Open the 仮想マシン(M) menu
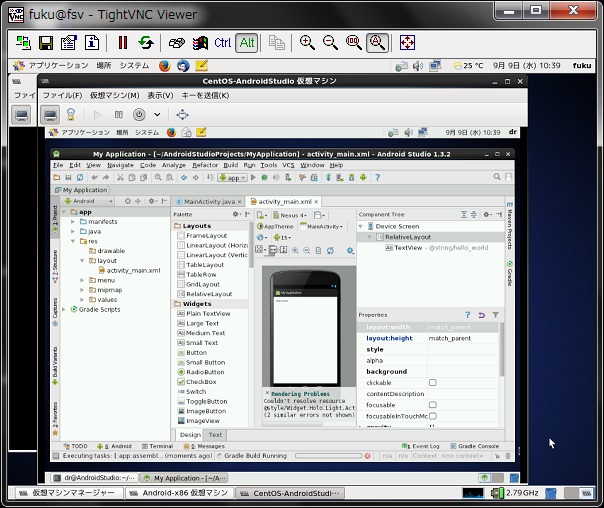The image size is (604, 508). tap(117, 95)
